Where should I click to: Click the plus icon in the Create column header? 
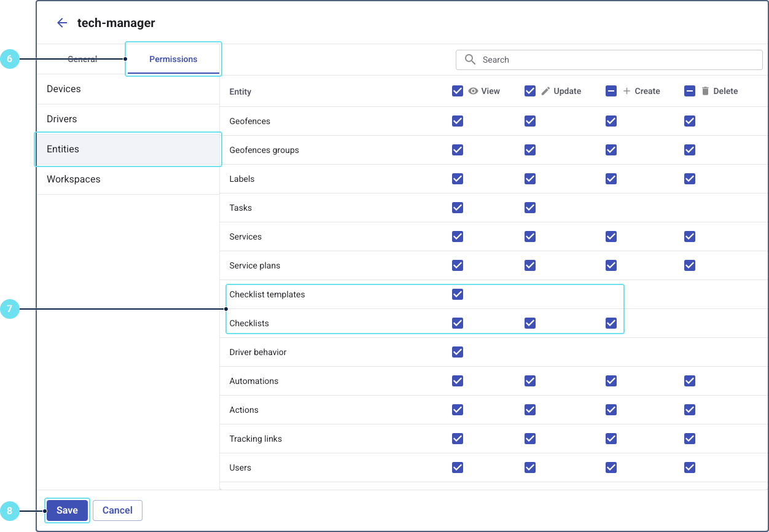coord(627,91)
